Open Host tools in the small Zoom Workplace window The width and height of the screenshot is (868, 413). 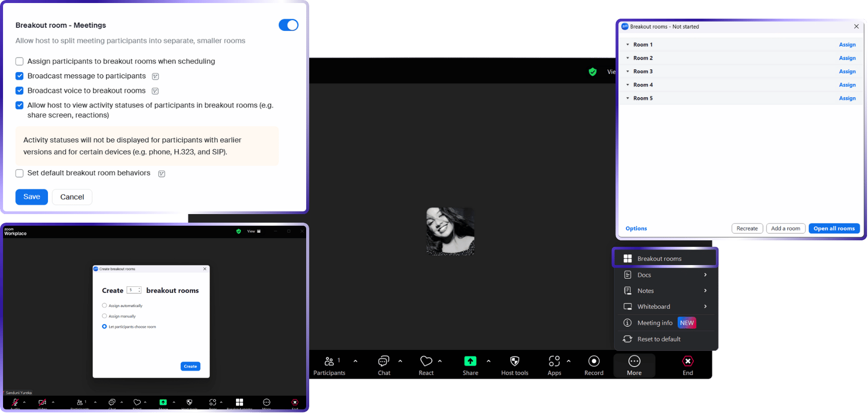click(189, 402)
